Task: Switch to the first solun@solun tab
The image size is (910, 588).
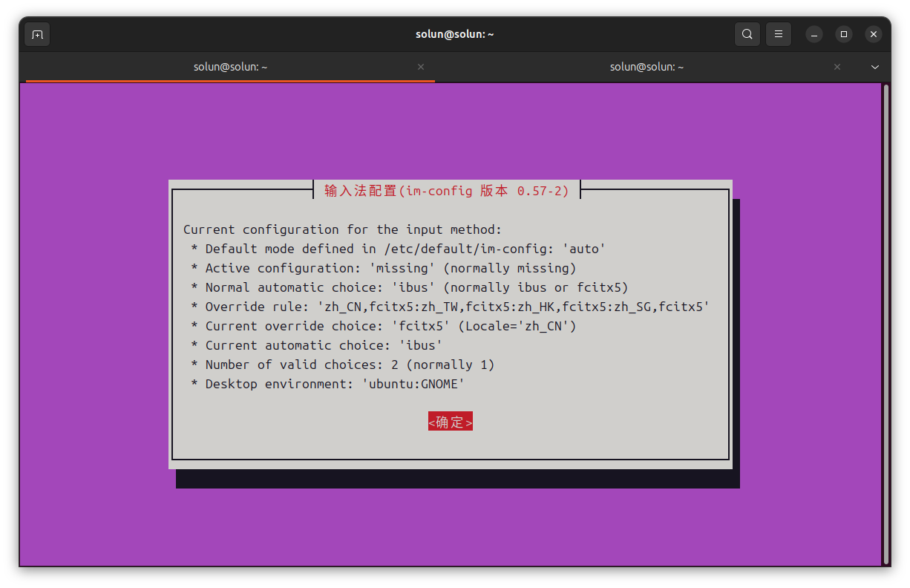Action: tap(230, 67)
